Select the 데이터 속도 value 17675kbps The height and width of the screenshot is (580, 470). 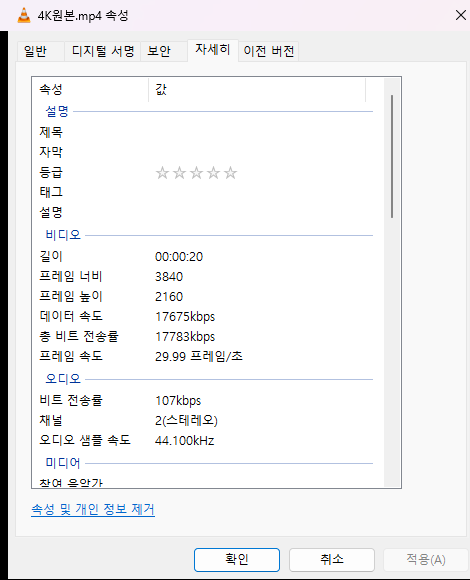pos(185,317)
